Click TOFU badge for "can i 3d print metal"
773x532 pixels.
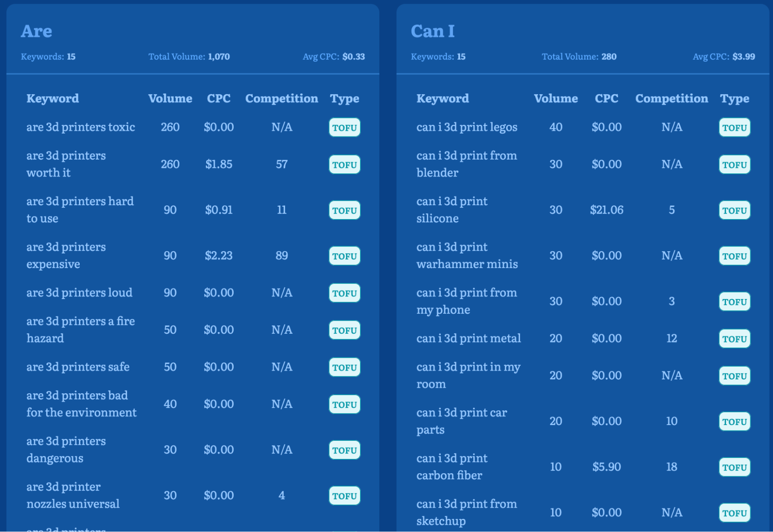point(735,338)
